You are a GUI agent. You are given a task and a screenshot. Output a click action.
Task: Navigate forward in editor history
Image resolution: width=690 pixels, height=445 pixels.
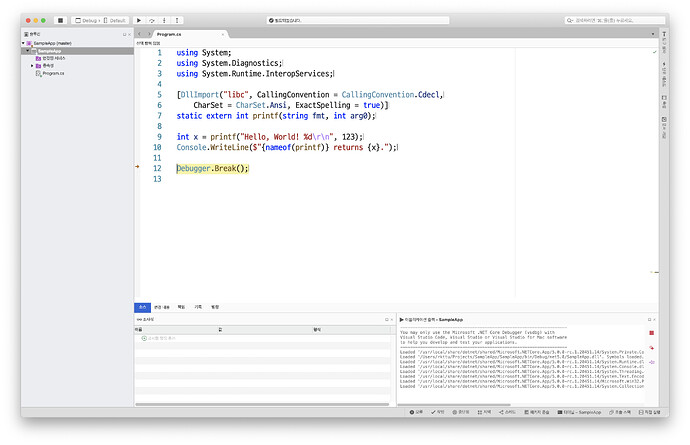click(149, 34)
